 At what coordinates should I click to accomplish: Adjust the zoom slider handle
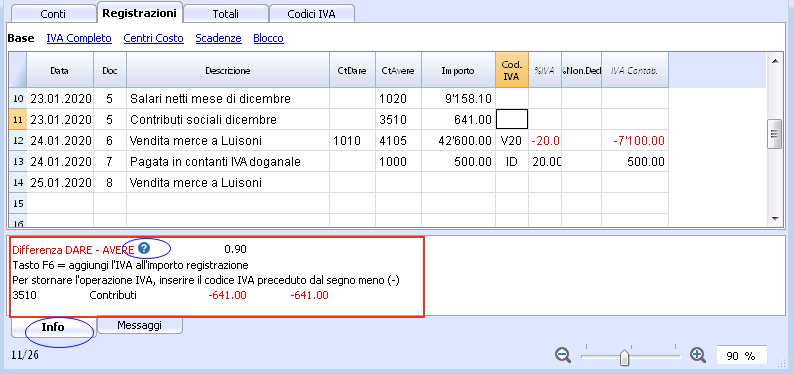pyautogui.click(x=624, y=357)
